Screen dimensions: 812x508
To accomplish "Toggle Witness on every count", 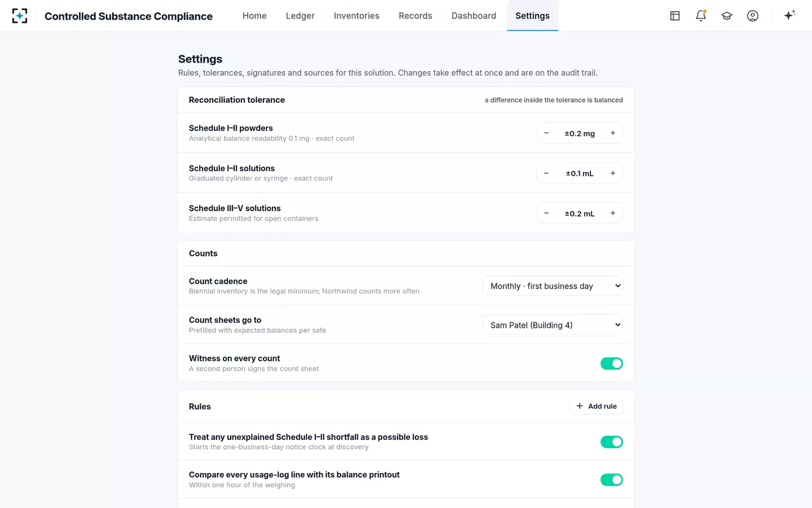I will [611, 364].
